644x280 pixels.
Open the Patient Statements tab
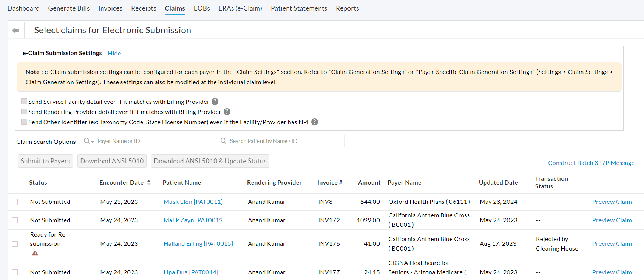[299, 8]
